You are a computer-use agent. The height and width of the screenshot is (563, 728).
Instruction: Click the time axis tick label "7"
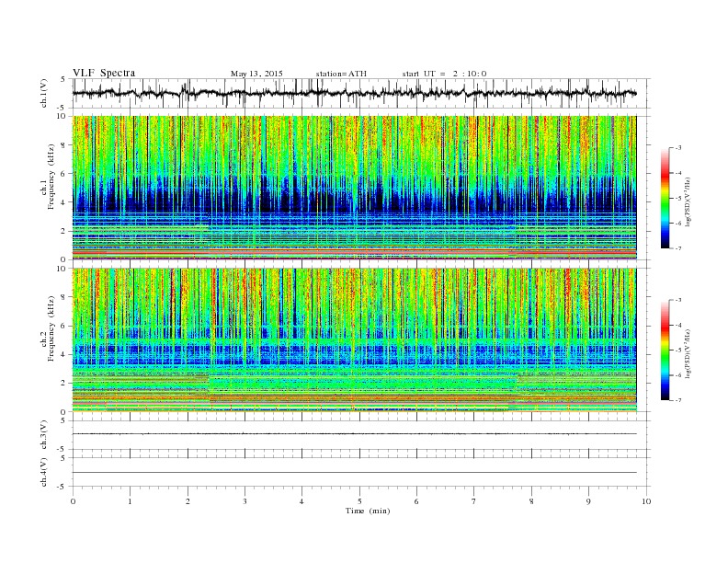(x=474, y=501)
